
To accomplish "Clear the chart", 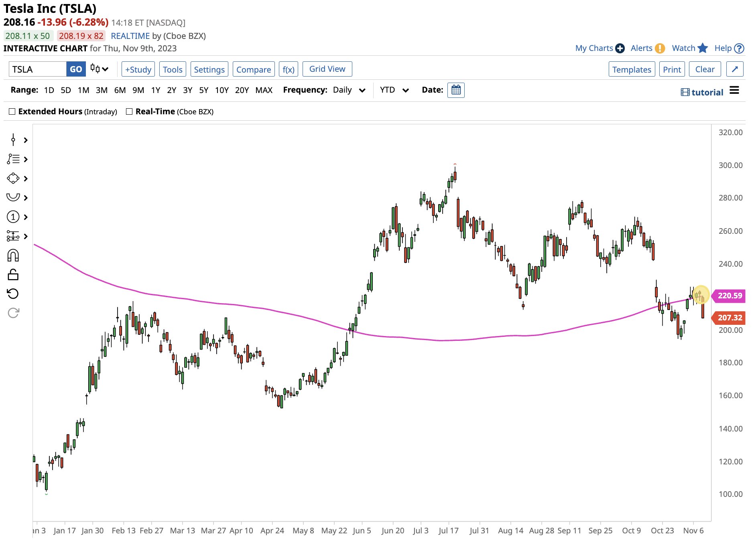I will pos(705,69).
